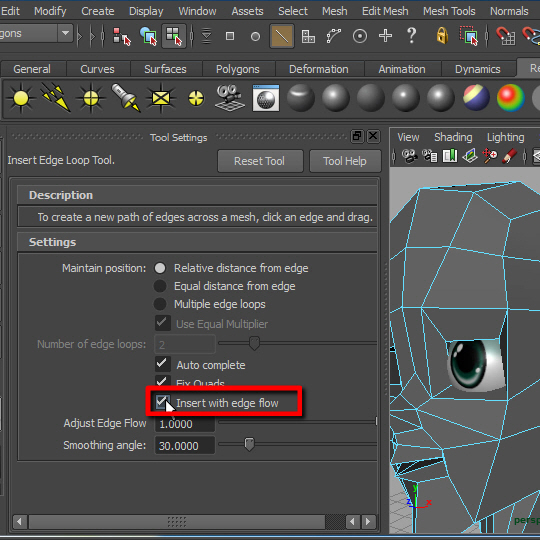540x540 pixels.
Task: Click the Smoothing angle slider handle
Action: point(249,444)
